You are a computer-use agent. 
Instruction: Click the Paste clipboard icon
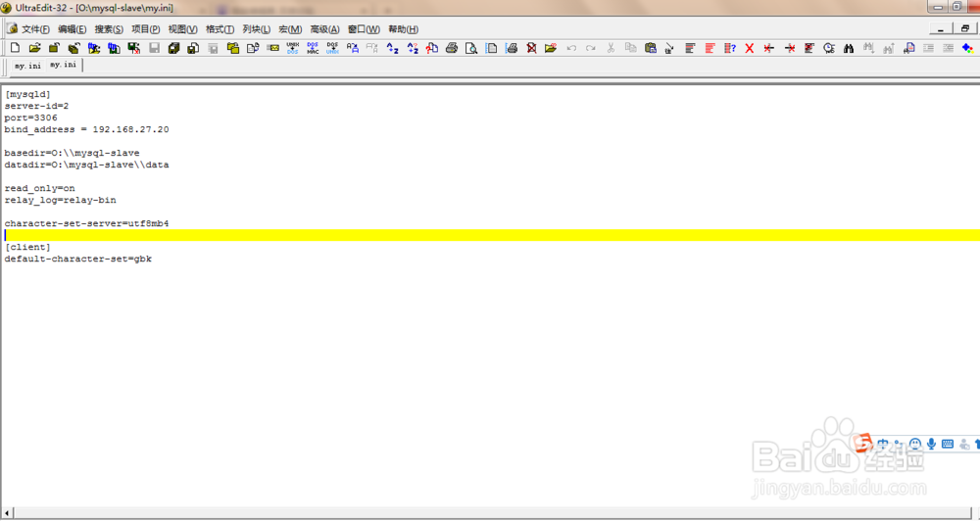[x=651, y=48]
